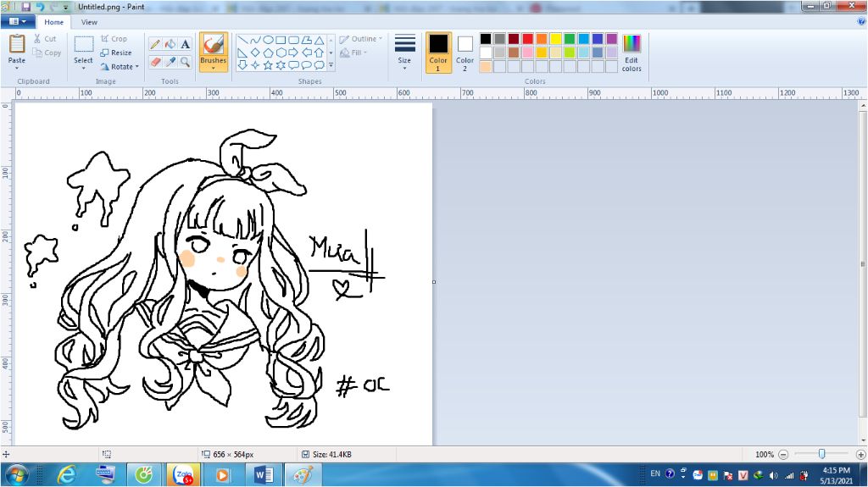Choose the peach custom color swatch
Screen dimensions: 868x487
[486, 66]
